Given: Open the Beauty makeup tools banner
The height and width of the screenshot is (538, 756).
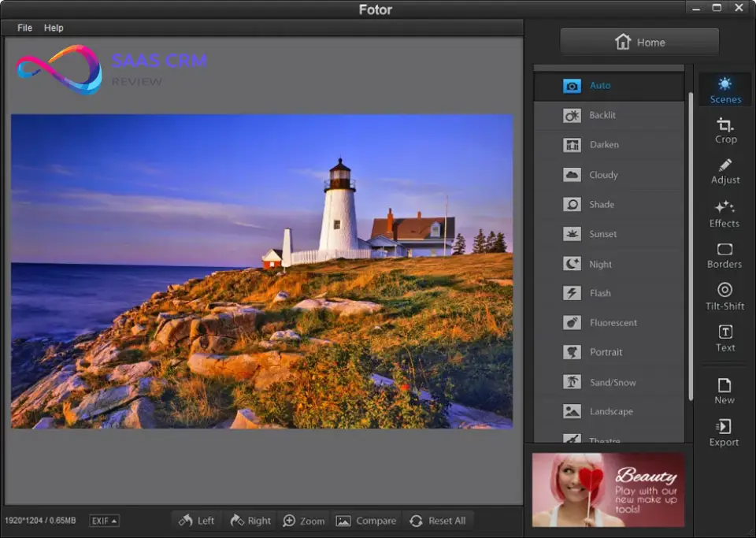Looking at the screenshot, I should coord(609,488).
